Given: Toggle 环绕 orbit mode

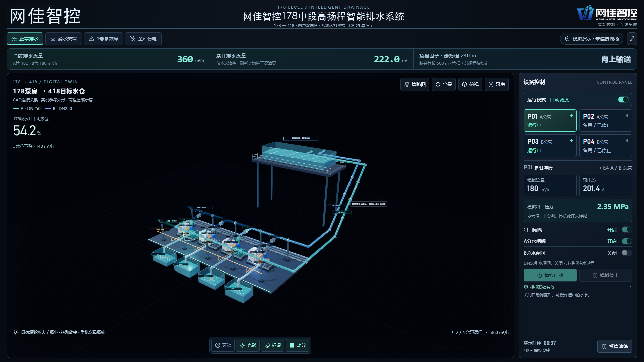Looking at the screenshot, I should [223, 345].
